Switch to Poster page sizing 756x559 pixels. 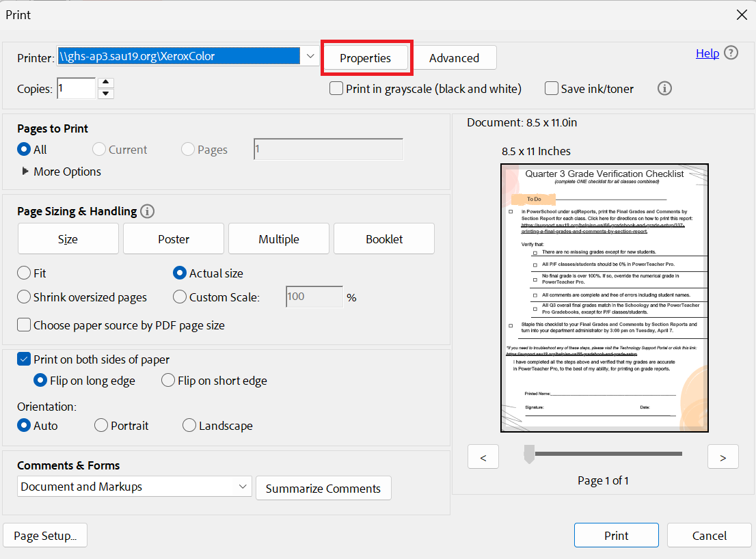[174, 238]
